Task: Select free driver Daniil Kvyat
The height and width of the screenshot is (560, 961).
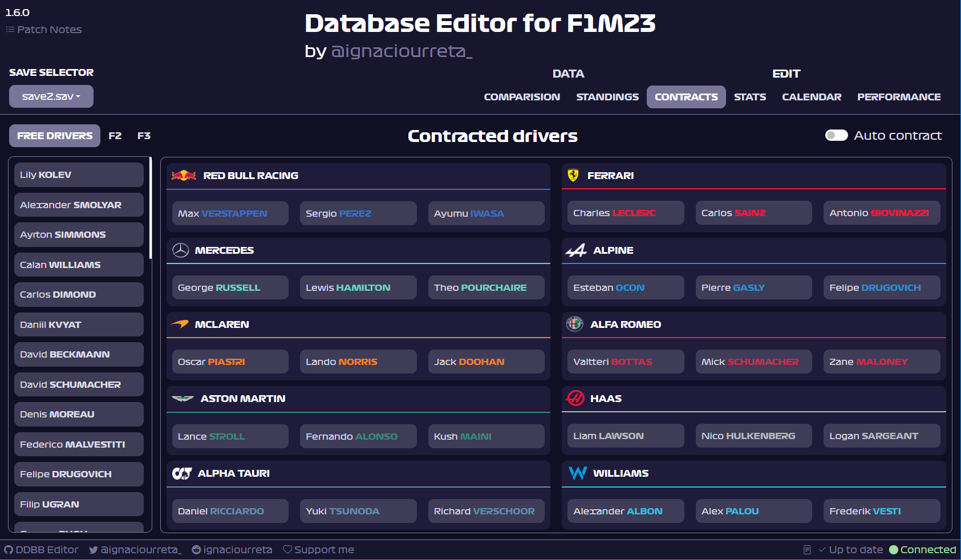Action: (x=78, y=324)
